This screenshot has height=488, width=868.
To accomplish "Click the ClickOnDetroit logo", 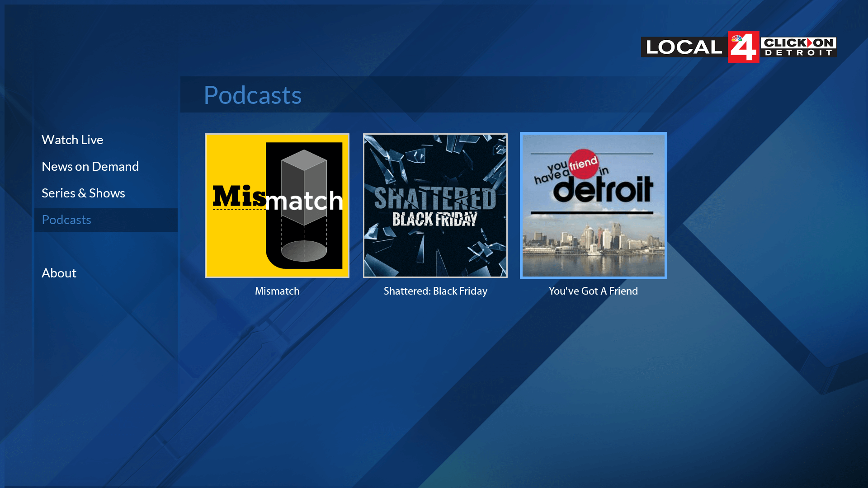I will pyautogui.click(x=798, y=47).
